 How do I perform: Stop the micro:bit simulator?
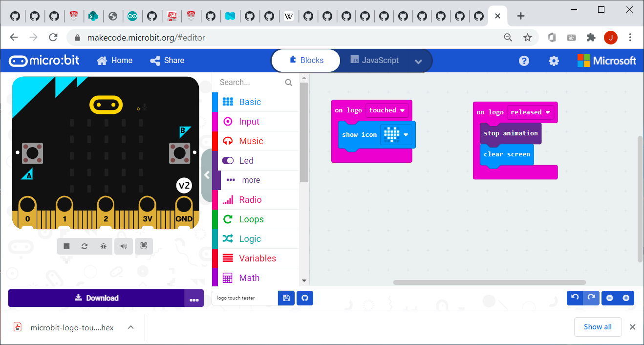click(66, 246)
